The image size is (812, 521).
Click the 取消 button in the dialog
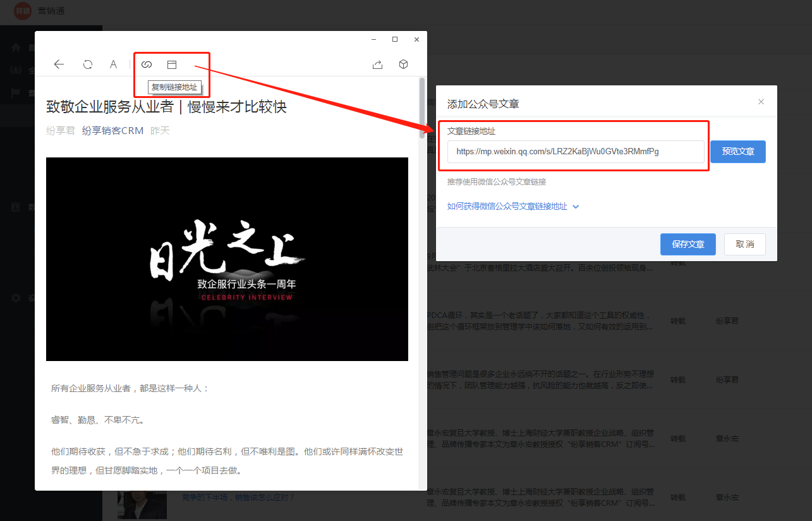[744, 244]
